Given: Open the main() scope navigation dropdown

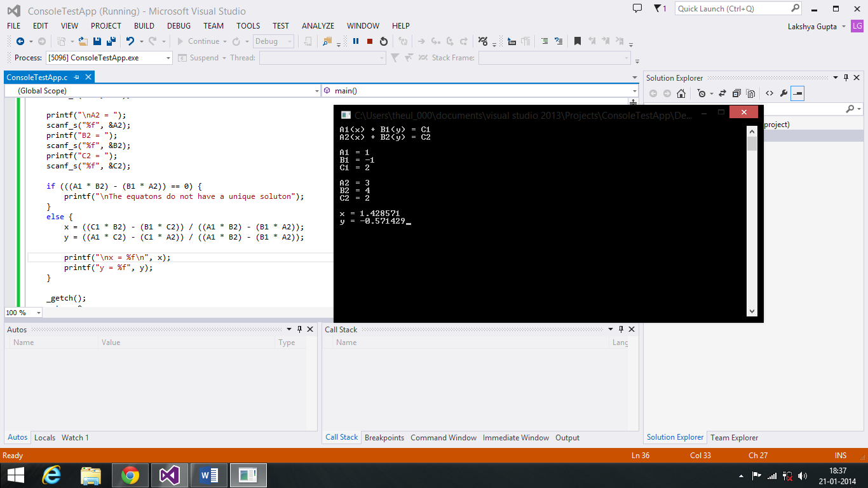Looking at the screenshot, I should (632, 90).
